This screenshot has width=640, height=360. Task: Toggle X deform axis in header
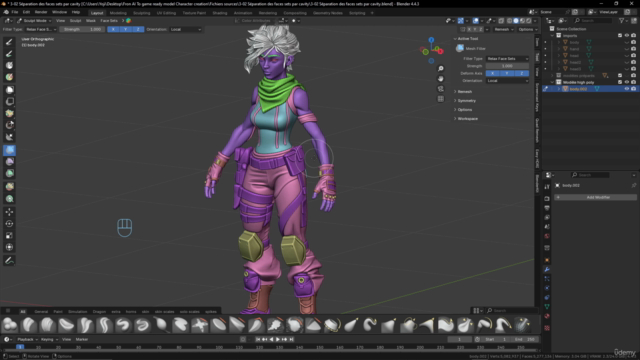pyautogui.click(x=113, y=29)
